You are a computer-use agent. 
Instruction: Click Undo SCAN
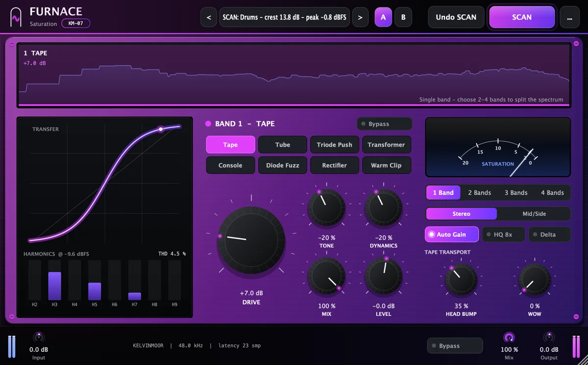pyautogui.click(x=456, y=17)
